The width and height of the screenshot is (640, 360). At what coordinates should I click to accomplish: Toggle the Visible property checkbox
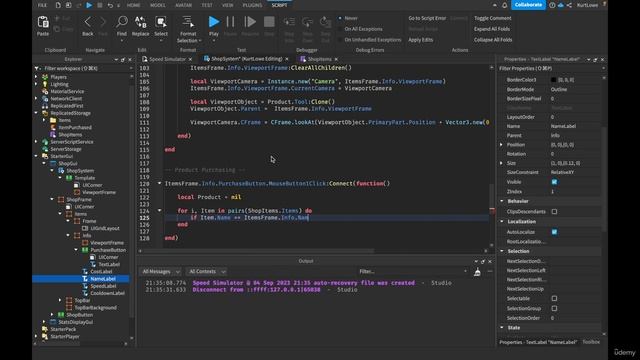click(x=554, y=182)
